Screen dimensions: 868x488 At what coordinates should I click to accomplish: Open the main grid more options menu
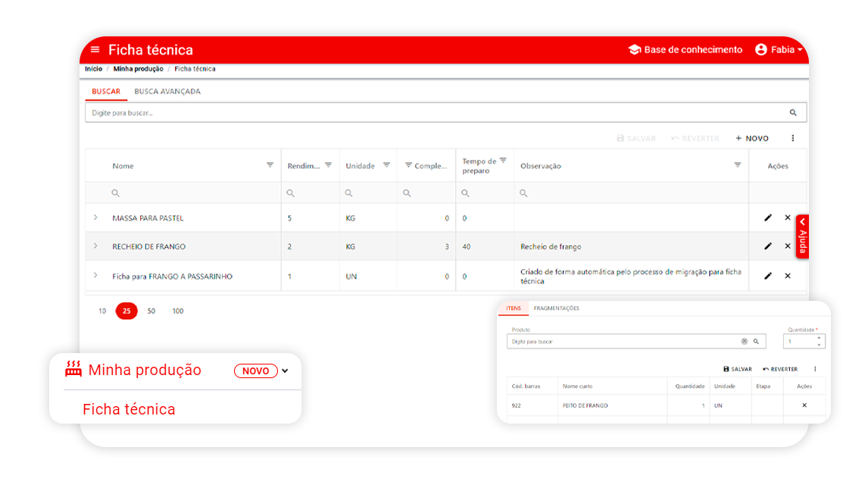(793, 139)
